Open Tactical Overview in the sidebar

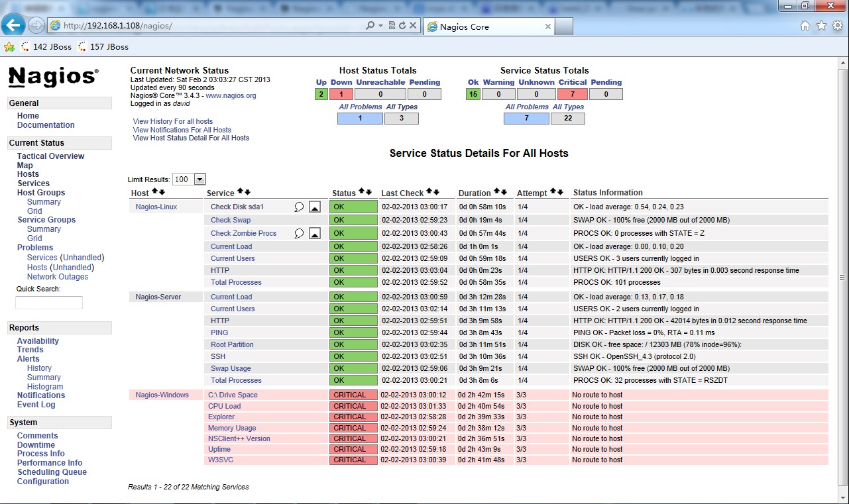point(50,156)
